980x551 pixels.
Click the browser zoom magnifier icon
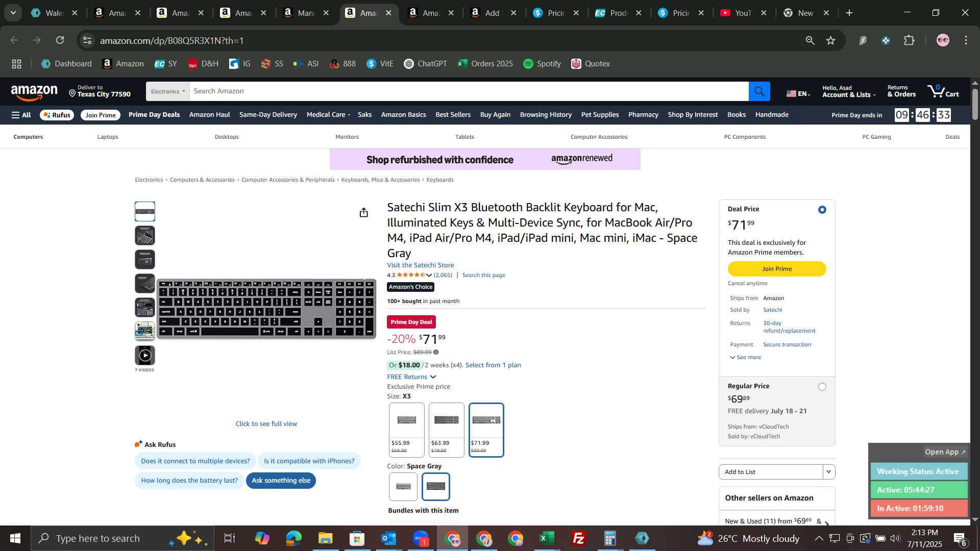(810, 40)
